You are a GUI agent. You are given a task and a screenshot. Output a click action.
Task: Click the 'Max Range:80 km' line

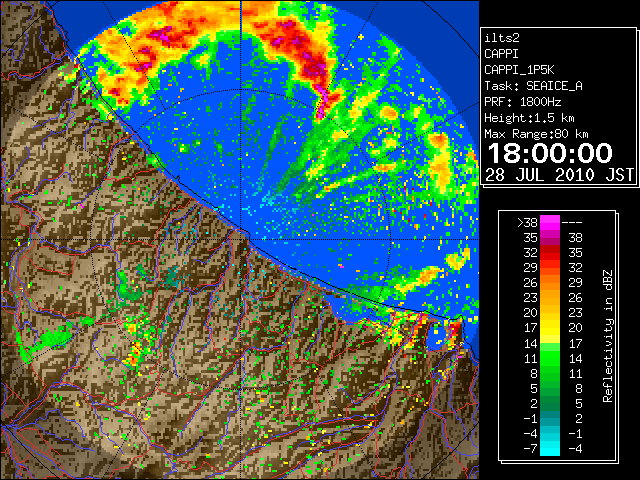536,134
